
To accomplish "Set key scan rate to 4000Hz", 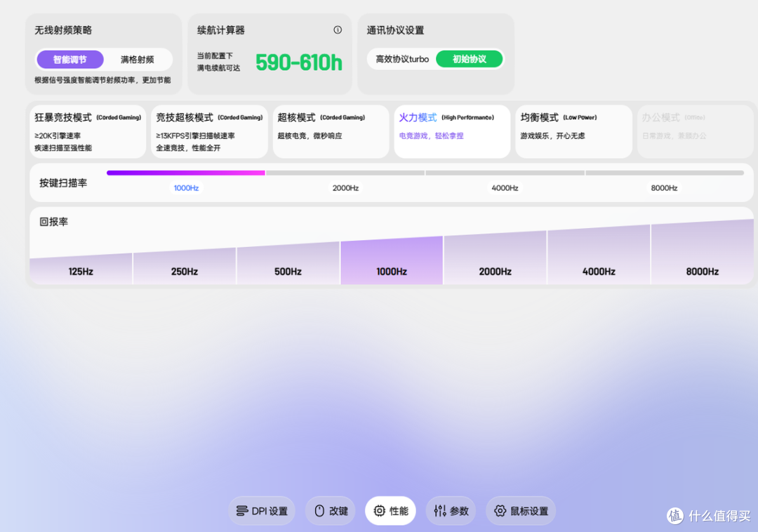I will click(505, 188).
